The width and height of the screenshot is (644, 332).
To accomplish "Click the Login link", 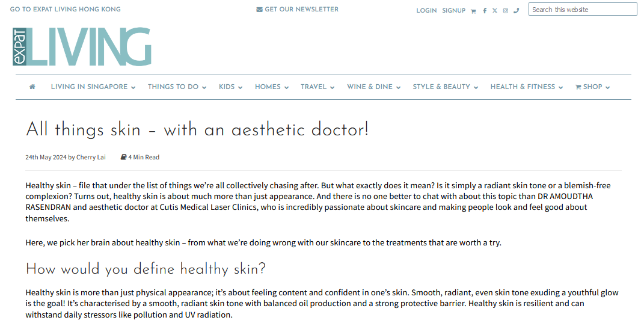I will (x=426, y=11).
